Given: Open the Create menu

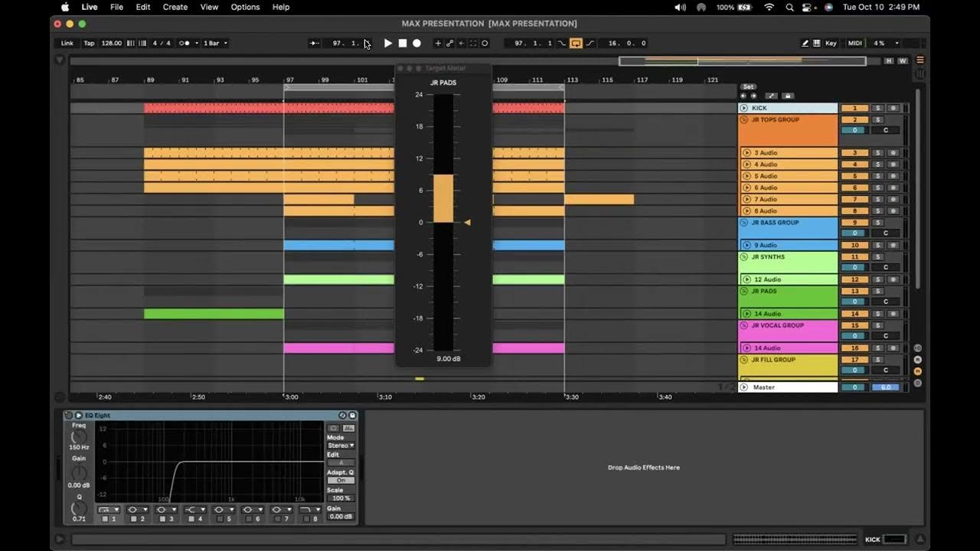Looking at the screenshot, I should click(175, 7).
